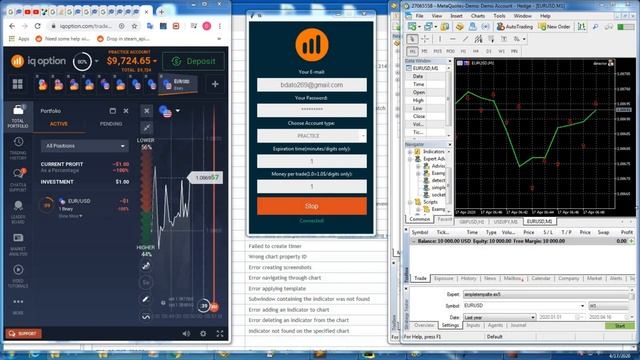640x360 pixels.
Task: Reload the iqoption.com page
Action: click(x=38, y=26)
